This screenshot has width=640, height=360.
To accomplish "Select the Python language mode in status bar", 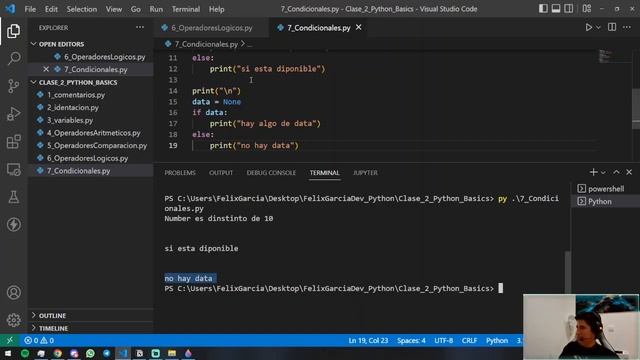I will [x=497, y=340].
